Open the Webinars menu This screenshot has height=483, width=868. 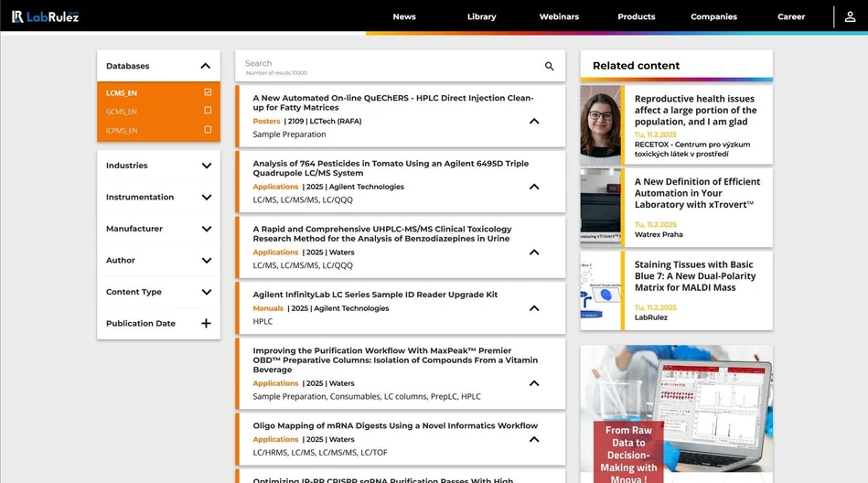tap(559, 16)
